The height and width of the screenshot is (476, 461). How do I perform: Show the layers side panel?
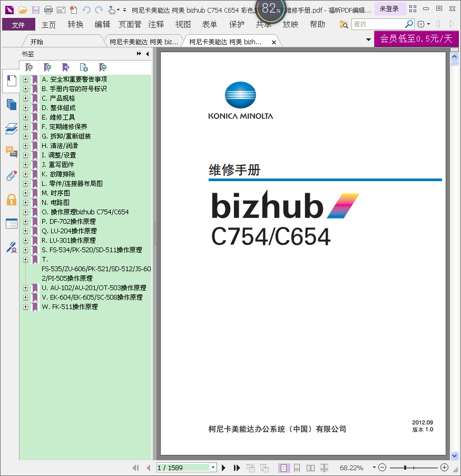point(11,128)
